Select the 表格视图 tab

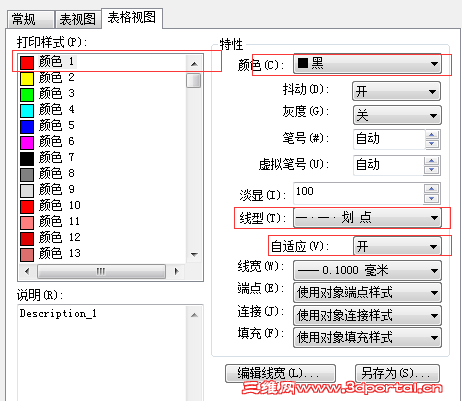(x=132, y=18)
